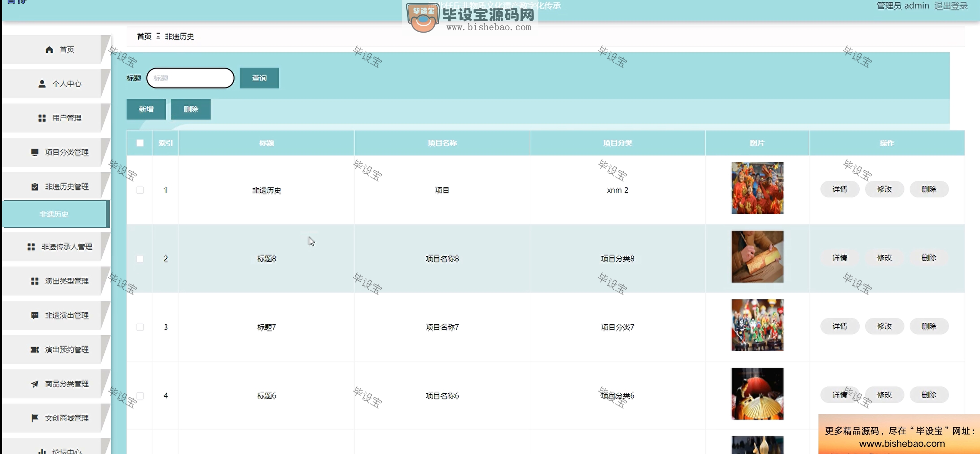
Task: Open the figurines thumbnail in 标题7 row
Action: coord(757,325)
